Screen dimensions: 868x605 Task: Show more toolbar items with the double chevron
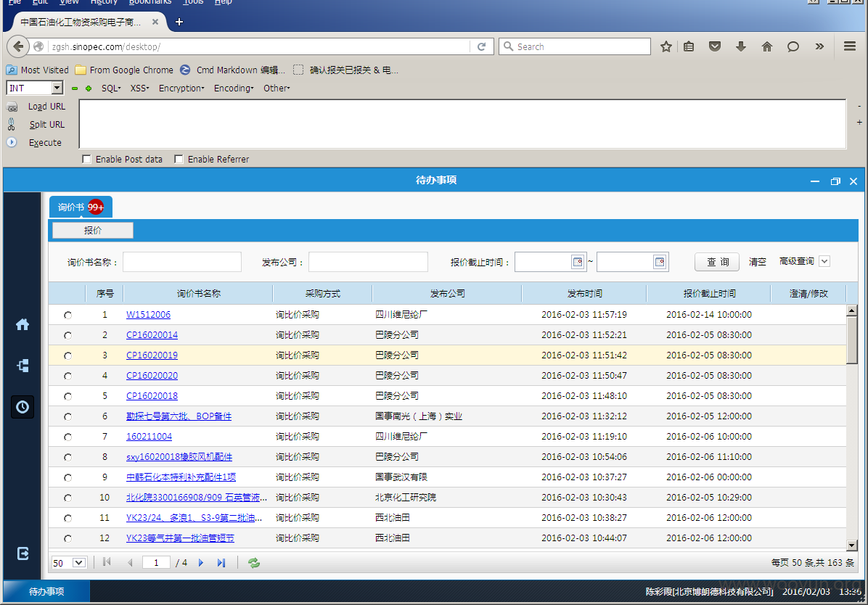click(819, 46)
